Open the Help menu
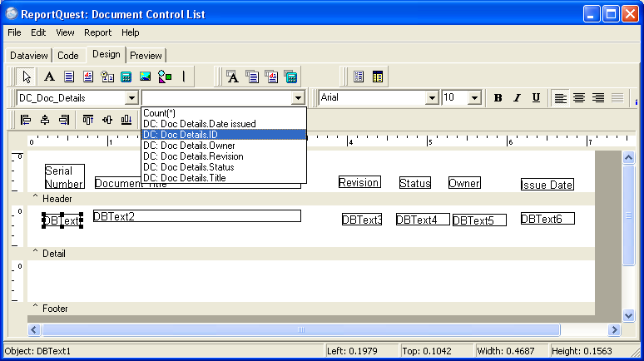Screen dimensions: 644x361 click(130, 32)
